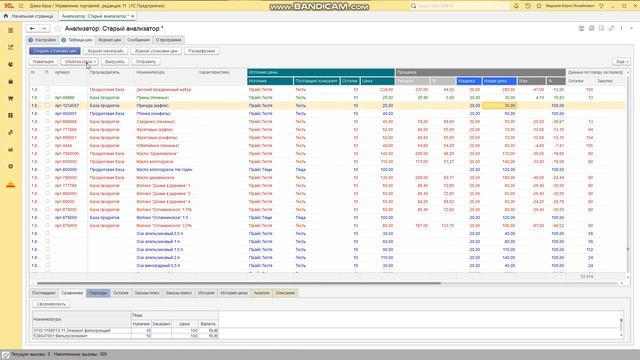Tick the checkbox in the Сок апельсиновый 2 л row
The width and height of the screenshot is (640, 360).
coord(47,258)
